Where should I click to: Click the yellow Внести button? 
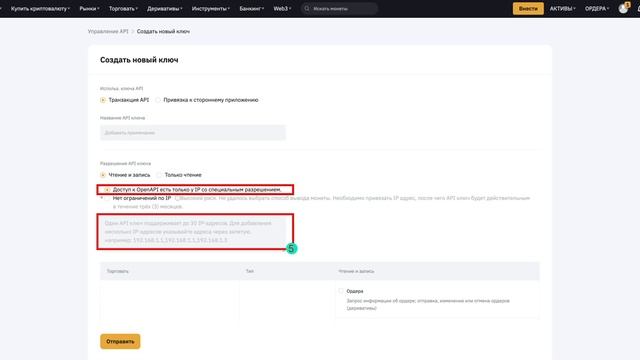528,9
